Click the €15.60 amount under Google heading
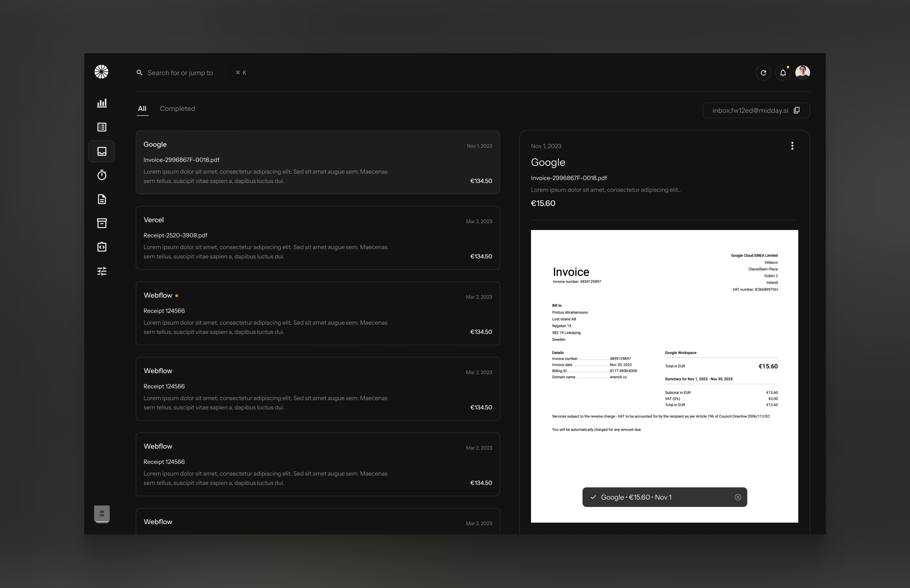Image resolution: width=910 pixels, height=588 pixels. coord(543,204)
